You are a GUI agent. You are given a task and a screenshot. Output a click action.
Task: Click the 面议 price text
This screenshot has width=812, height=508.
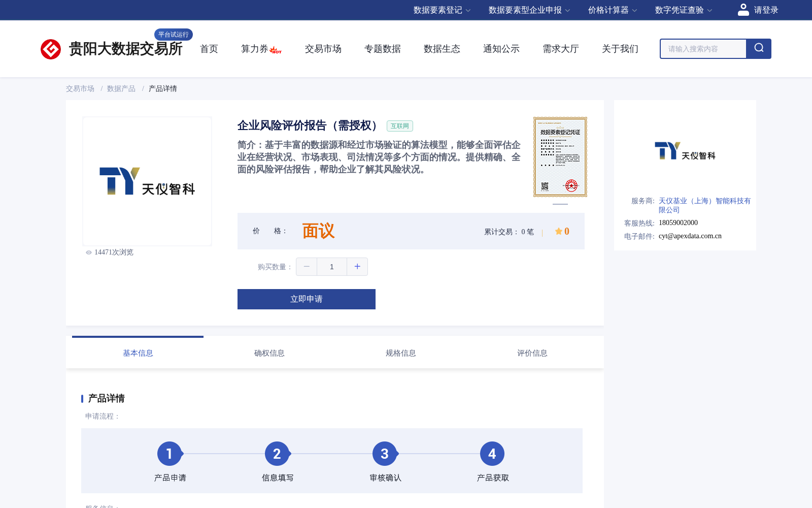click(319, 231)
